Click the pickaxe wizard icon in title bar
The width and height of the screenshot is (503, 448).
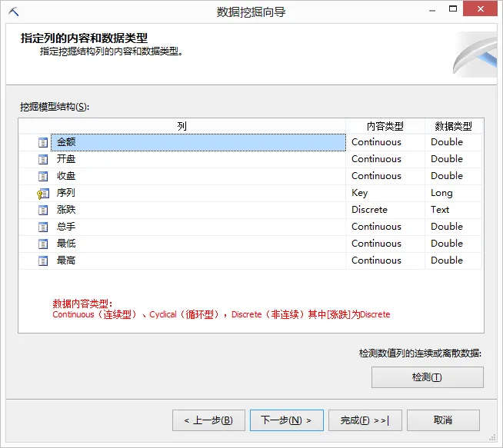14,12
